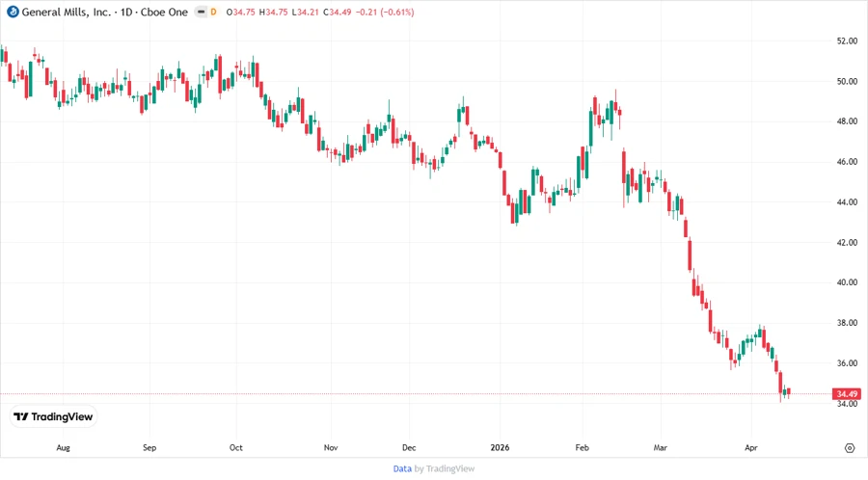Click the 2026 label on time axis
The height and width of the screenshot is (480, 868).
(x=500, y=447)
